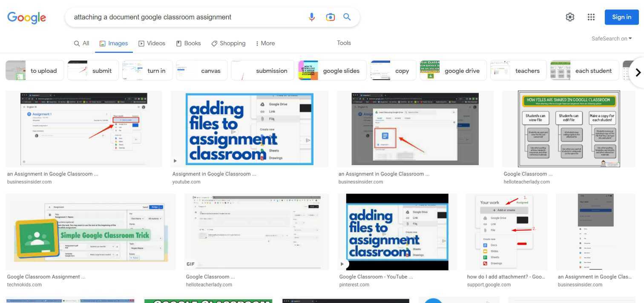Click the Google logo to return home

tap(26, 17)
